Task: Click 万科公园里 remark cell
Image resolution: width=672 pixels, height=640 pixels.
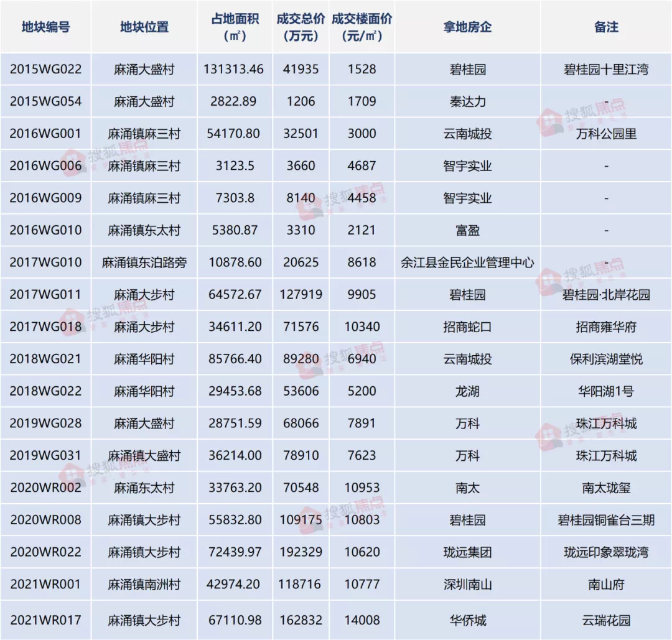Action: pos(607,134)
